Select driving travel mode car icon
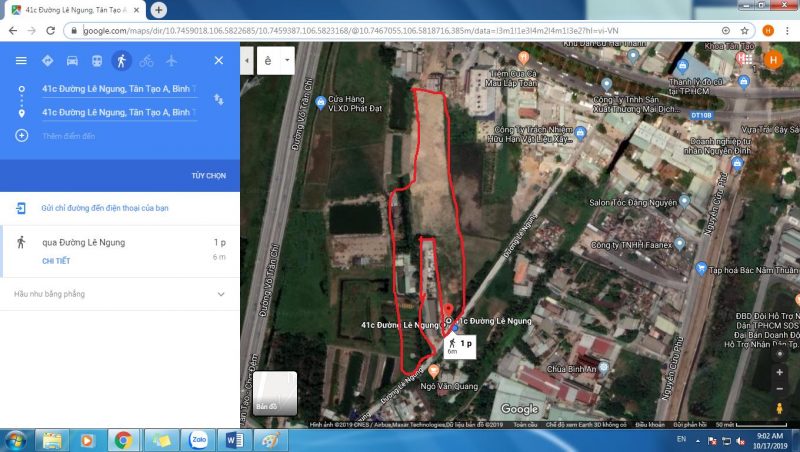The width and height of the screenshot is (800, 452). click(72, 60)
